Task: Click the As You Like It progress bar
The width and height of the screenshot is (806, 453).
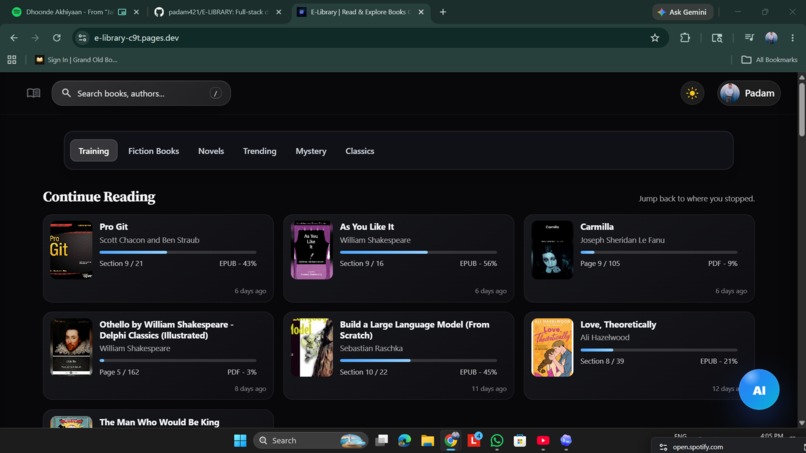Action: (418, 252)
